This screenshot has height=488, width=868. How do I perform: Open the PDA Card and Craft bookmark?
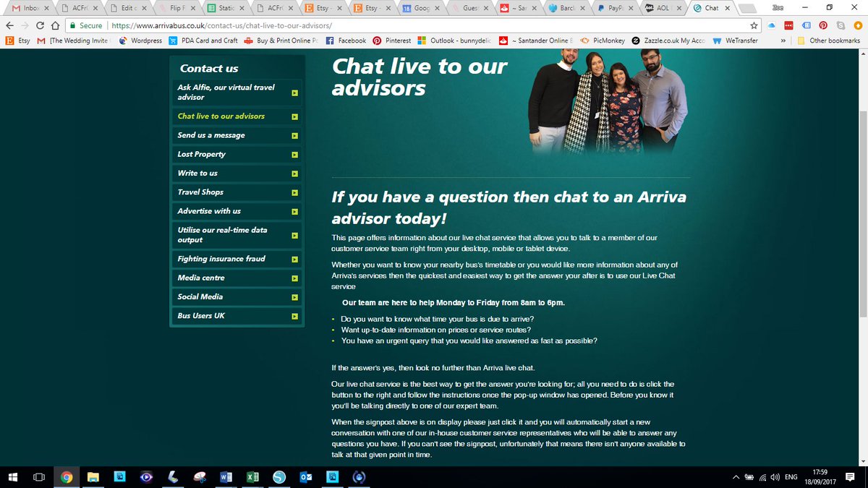coord(203,40)
